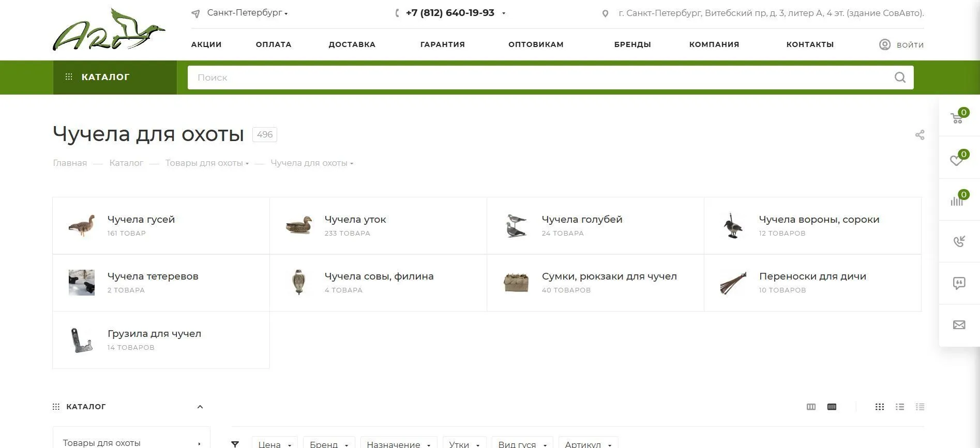
Task: Switch to list view layout
Action: pos(900,407)
